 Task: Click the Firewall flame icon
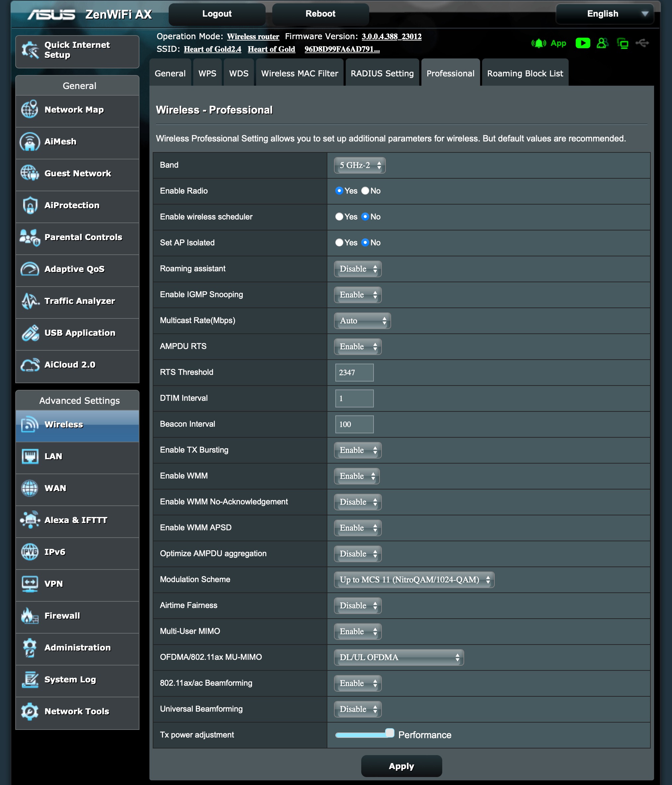[30, 616]
